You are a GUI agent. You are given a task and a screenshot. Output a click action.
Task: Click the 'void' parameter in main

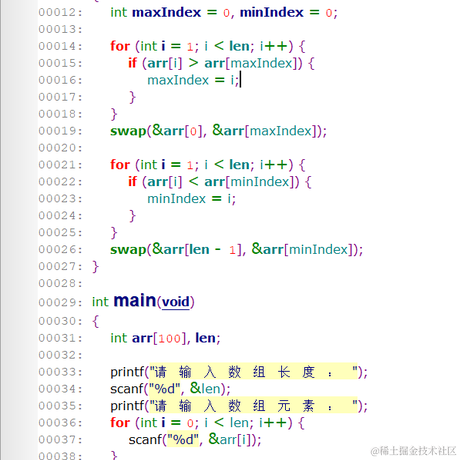[176, 302]
